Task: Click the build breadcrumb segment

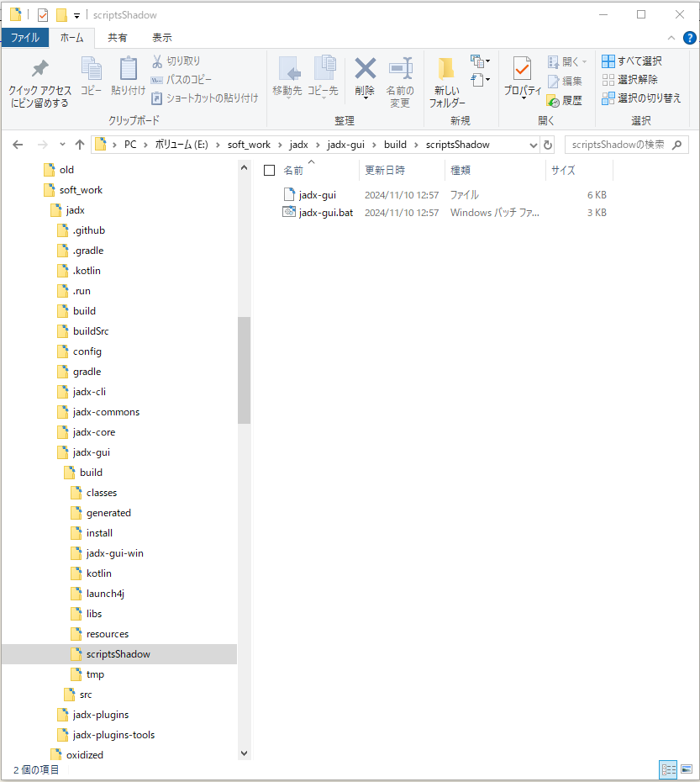Action: (395, 145)
